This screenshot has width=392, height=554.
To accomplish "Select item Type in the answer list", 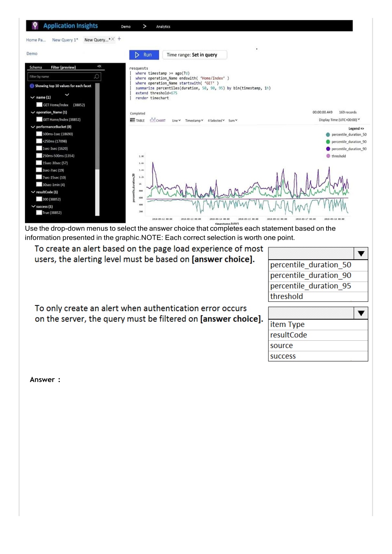I will (x=318, y=325).
